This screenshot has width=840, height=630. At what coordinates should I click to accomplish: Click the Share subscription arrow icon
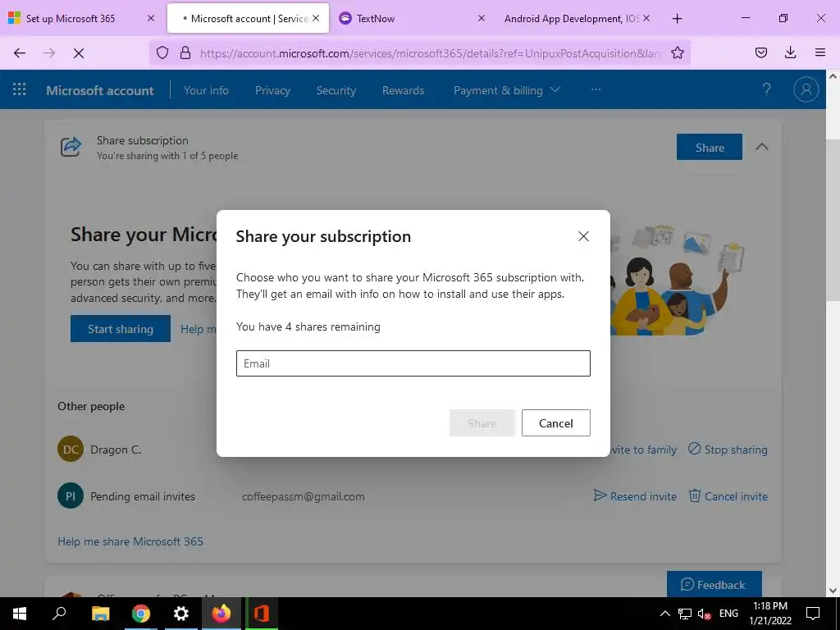71,147
